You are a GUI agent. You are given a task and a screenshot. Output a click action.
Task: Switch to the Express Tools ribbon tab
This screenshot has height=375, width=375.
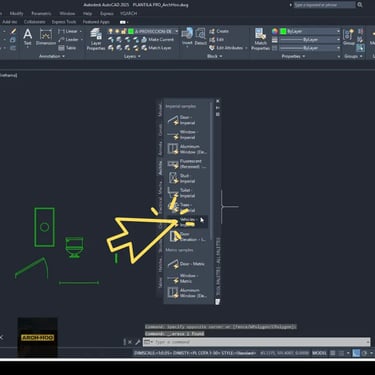pyautogui.click(x=64, y=22)
